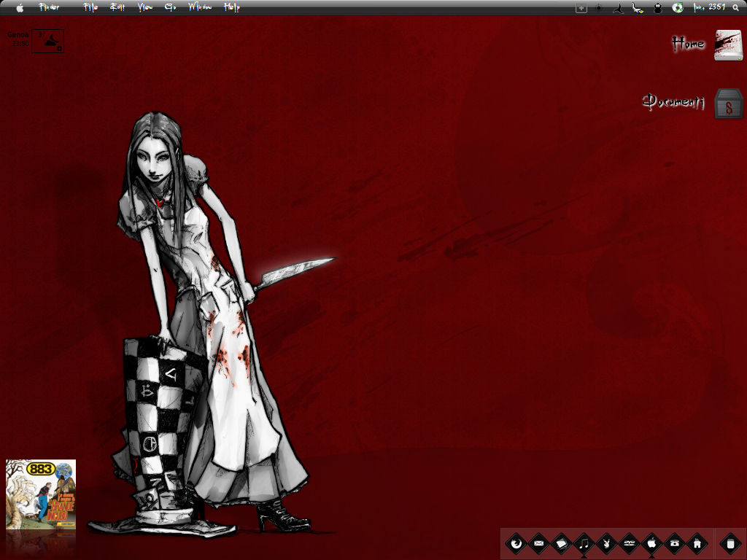Open the Go menu
747x560 pixels.
(x=170, y=7)
